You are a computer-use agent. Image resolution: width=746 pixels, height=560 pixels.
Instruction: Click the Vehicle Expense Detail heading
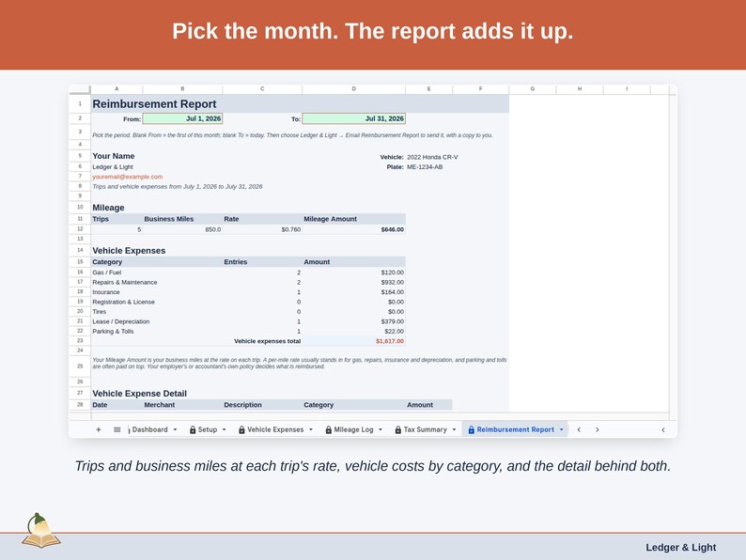tap(139, 394)
